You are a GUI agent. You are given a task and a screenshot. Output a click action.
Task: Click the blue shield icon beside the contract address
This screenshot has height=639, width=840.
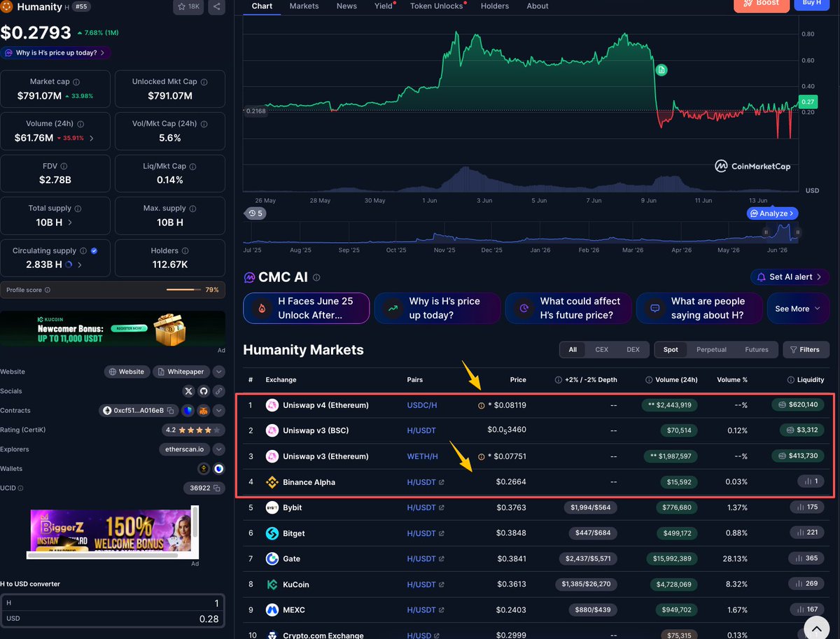point(188,410)
